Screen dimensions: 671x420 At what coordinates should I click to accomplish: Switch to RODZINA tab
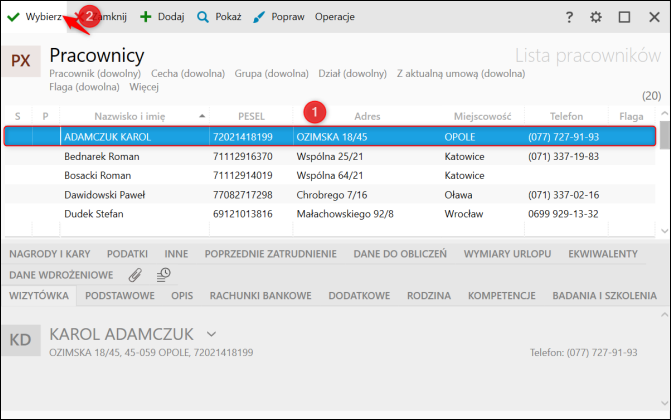429,296
